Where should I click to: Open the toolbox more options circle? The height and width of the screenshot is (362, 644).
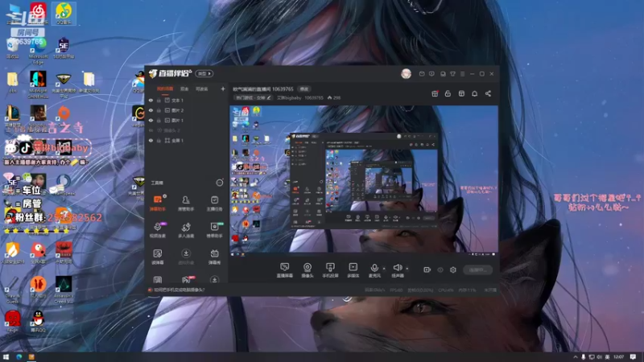[220, 183]
